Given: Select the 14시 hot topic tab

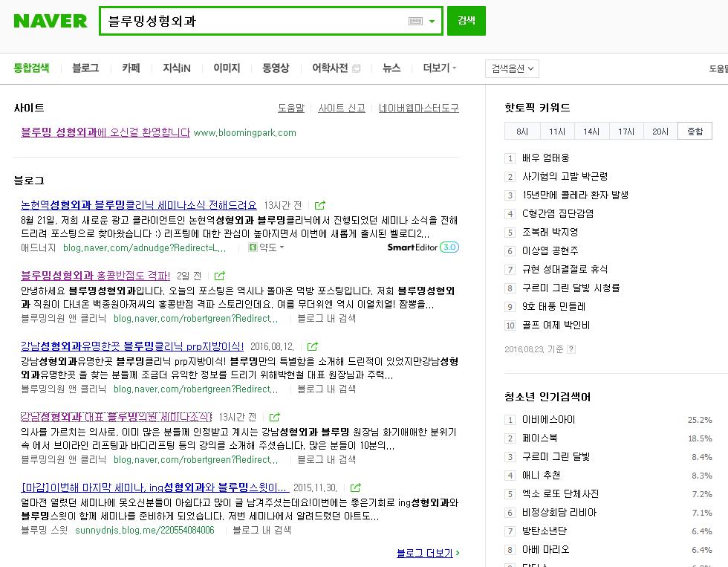Looking at the screenshot, I should click(x=591, y=132).
